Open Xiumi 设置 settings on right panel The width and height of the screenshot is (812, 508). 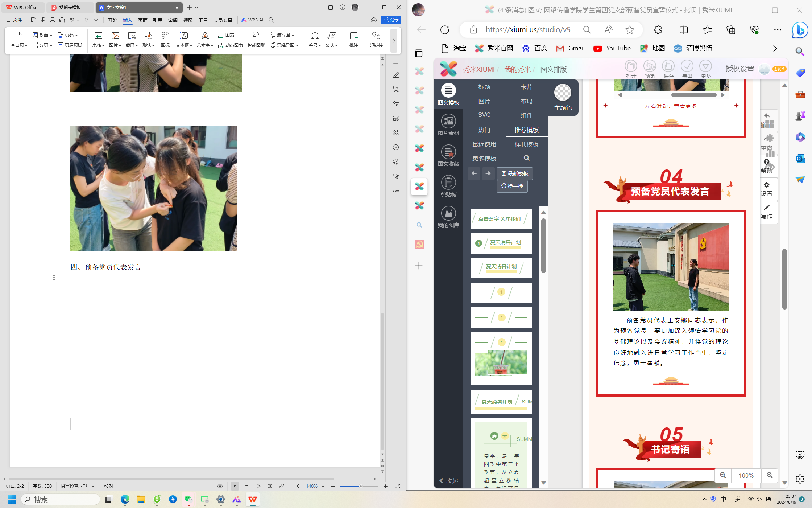pos(767,189)
